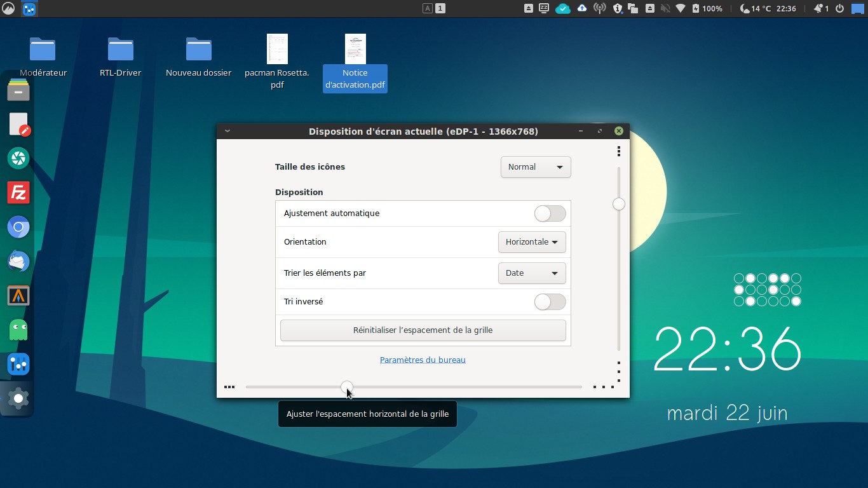Image resolution: width=868 pixels, height=488 pixels.
Task: Open the green ghost app in dock
Action: (18, 330)
